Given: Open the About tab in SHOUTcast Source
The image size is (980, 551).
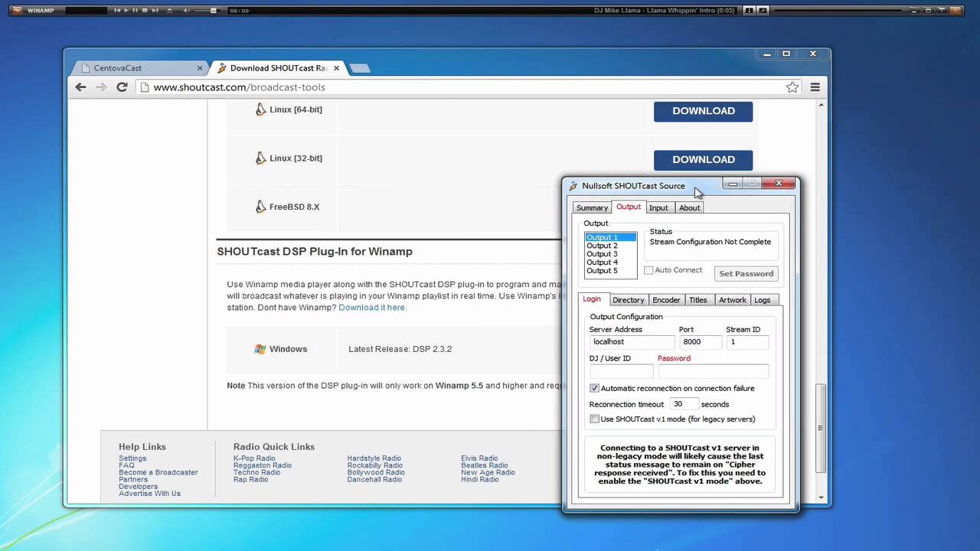Looking at the screenshot, I should click(x=689, y=208).
